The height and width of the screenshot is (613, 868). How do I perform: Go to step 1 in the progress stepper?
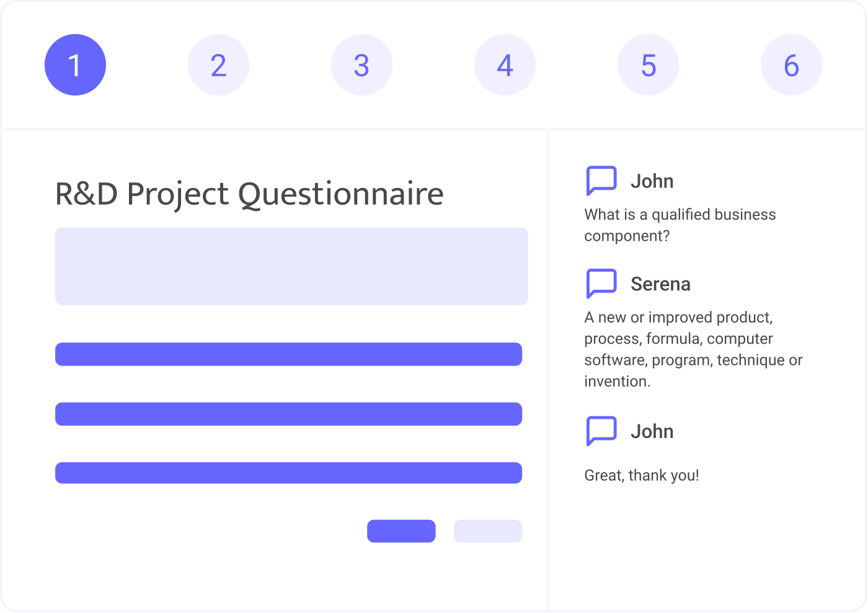pos(75,65)
